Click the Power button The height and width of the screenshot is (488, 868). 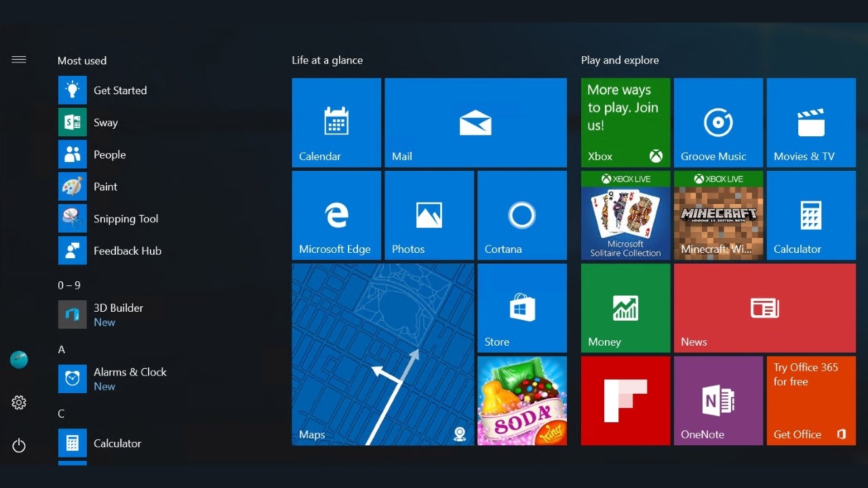point(18,445)
